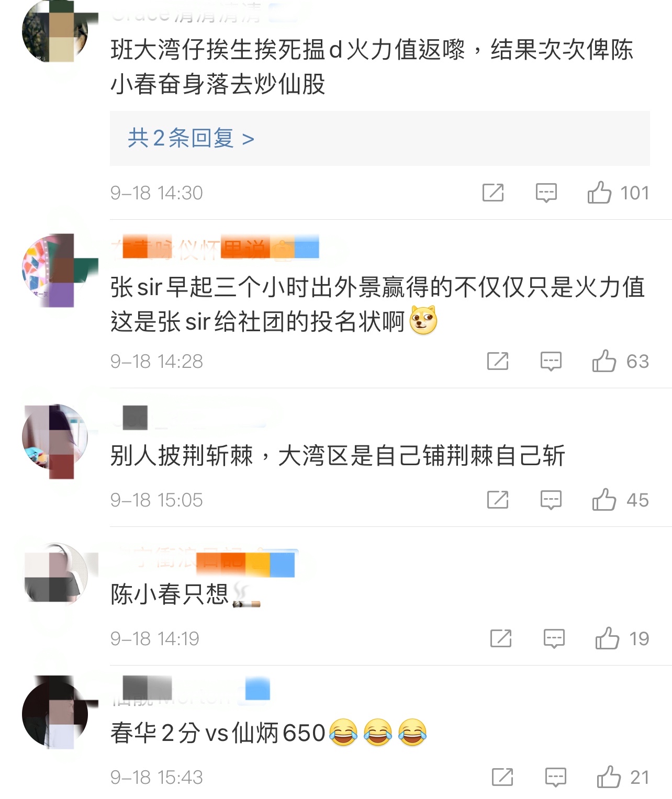The height and width of the screenshot is (799, 672).
Task: Reply to the 9-18 14:28 comment
Action: point(551,361)
